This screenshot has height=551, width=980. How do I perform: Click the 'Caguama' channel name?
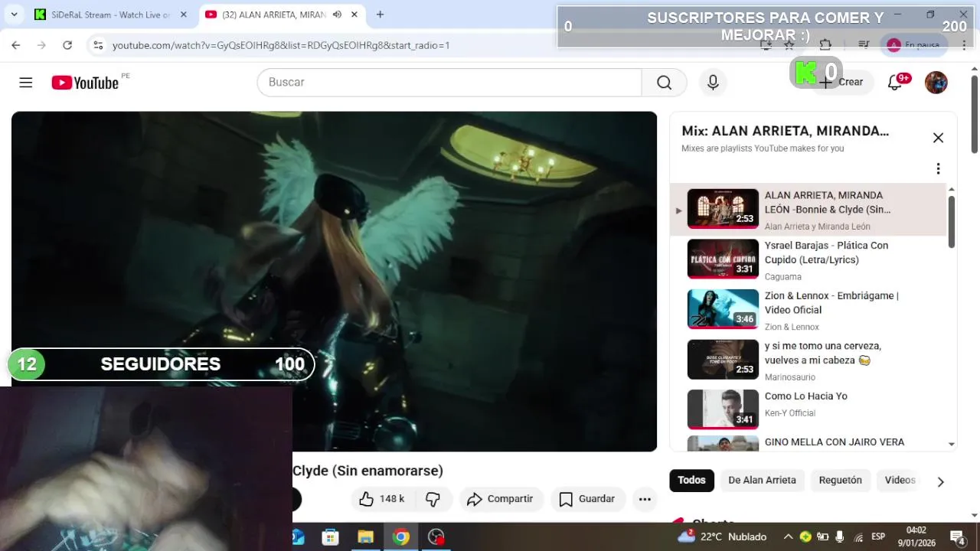pos(783,277)
